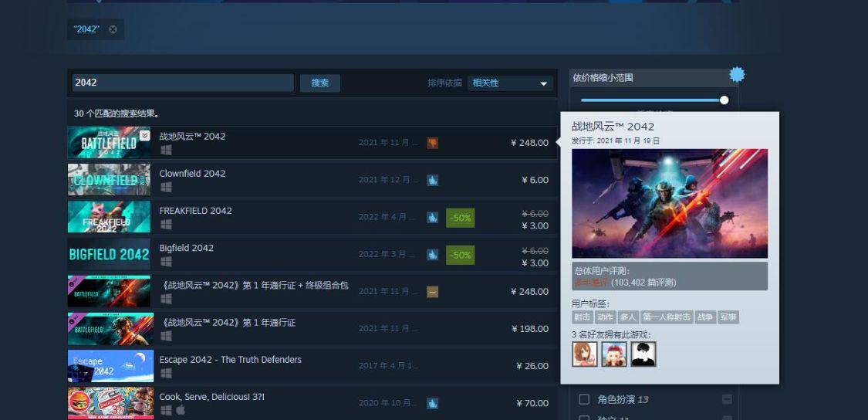
Task: Click the -50% discount badge on FREAKFIELD 2042
Action: pos(460,218)
